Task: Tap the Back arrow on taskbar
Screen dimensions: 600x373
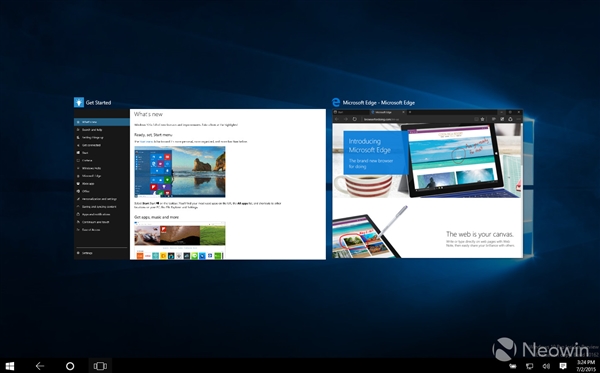Action: [40, 366]
